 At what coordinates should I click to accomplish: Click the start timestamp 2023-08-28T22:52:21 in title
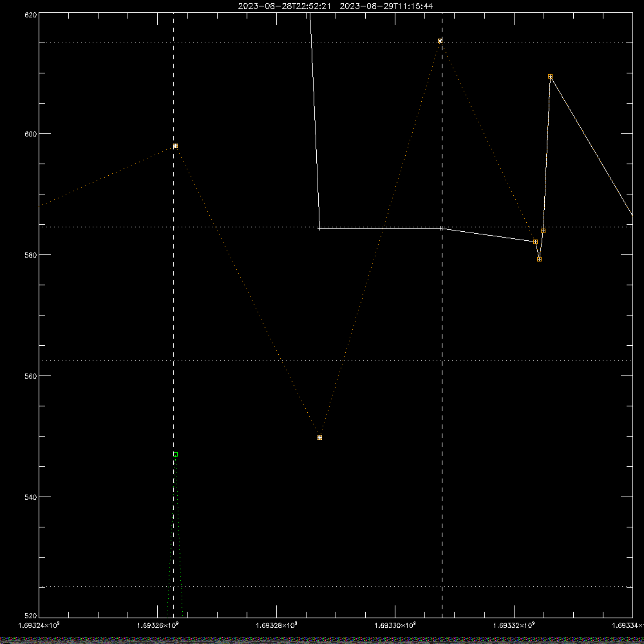click(x=284, y=6)
